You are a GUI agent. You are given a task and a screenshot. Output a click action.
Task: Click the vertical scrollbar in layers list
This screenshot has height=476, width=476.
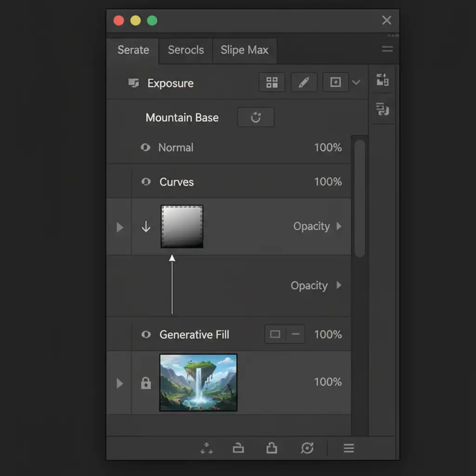pos(359,198)
